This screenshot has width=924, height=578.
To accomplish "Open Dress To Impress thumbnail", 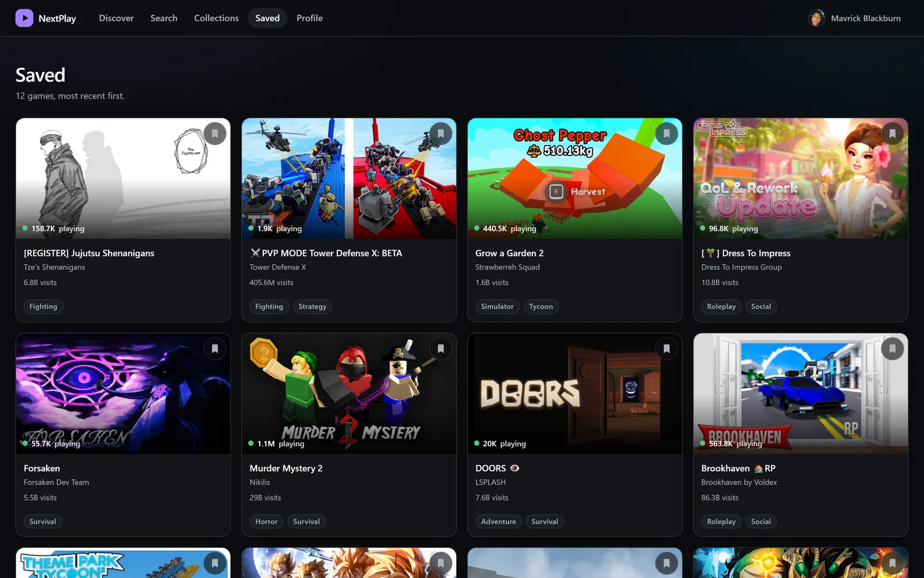I will point(800,179).
